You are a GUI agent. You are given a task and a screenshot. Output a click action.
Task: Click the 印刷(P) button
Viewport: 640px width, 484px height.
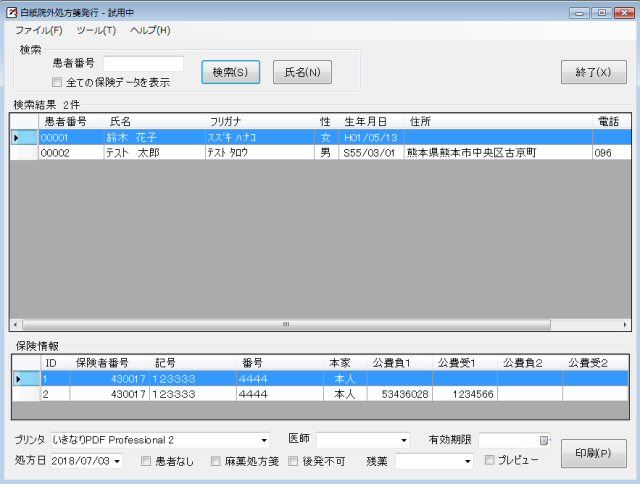click(x=593, y=453)
